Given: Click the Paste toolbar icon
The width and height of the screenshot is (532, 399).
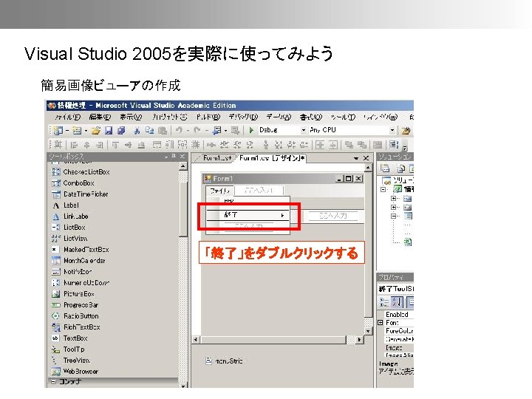Looking at the screenshot, I should pyautogui.click(x=163, y=130).
